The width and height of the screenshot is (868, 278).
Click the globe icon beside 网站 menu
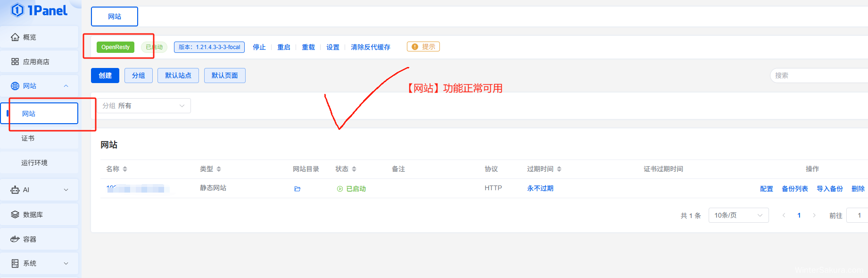(x=15, y=86)
